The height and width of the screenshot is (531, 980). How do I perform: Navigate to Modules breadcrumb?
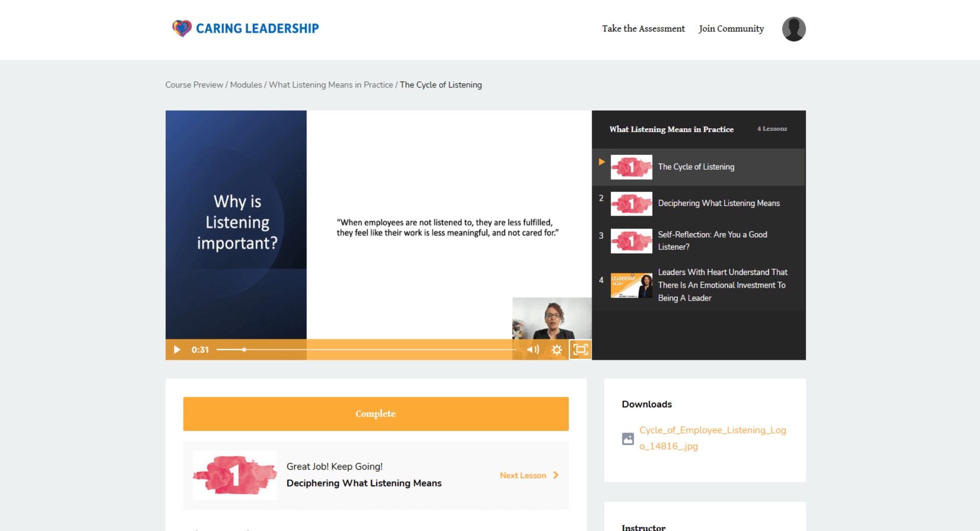point(246,85)
